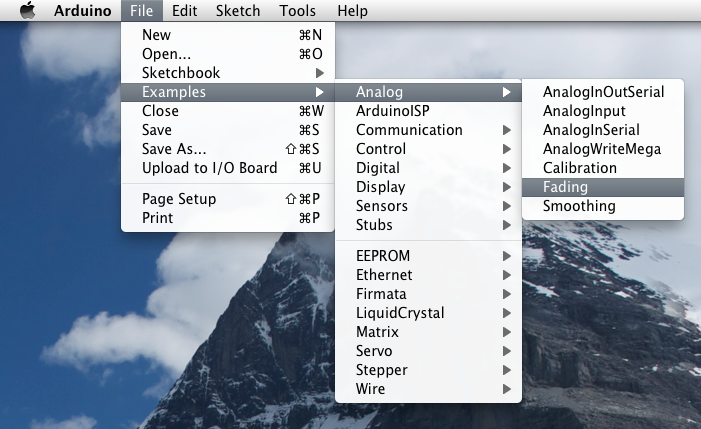The width and height of the screenshot is (701, 429).
Task: Expand the Display examples submenu
Action: (x=428, y=187)
